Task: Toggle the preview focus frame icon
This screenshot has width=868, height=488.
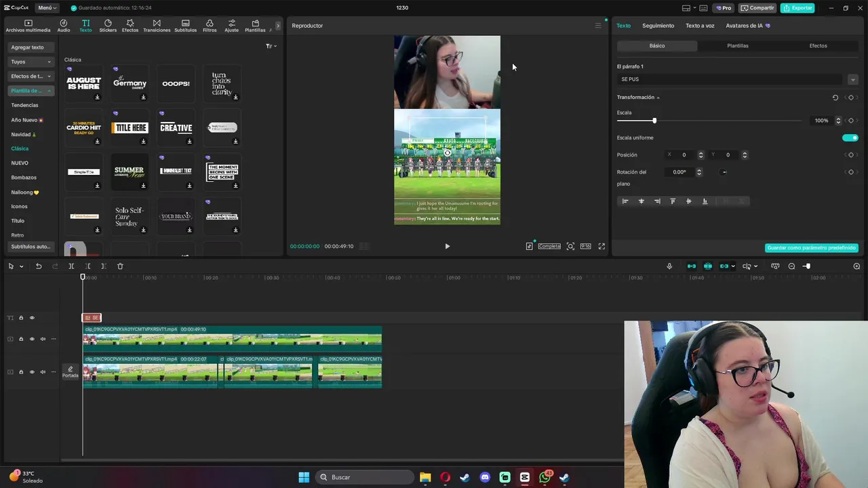Action: (570, 246)
